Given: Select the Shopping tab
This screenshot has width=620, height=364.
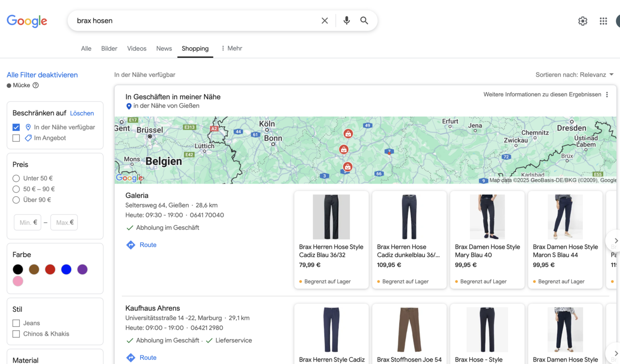Looking at the screenshot, I should tap(195, 48).
